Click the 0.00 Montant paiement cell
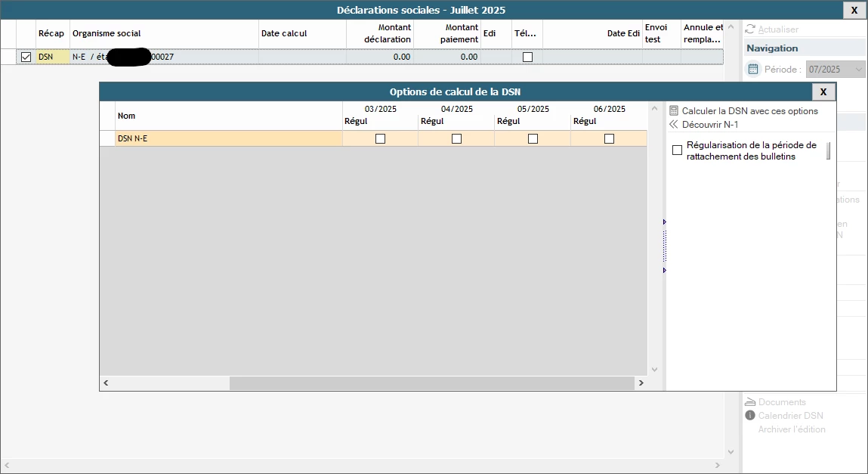Screen dimensions: 868x474 click(447, 57)
